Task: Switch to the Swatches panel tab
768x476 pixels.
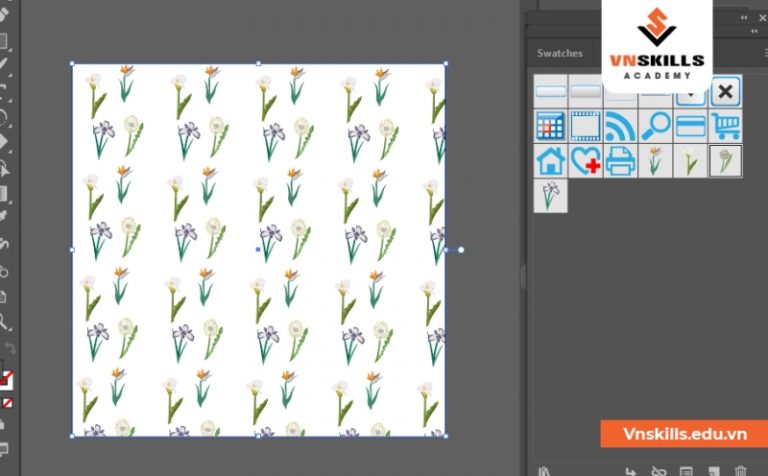Action: coord(560,53)
